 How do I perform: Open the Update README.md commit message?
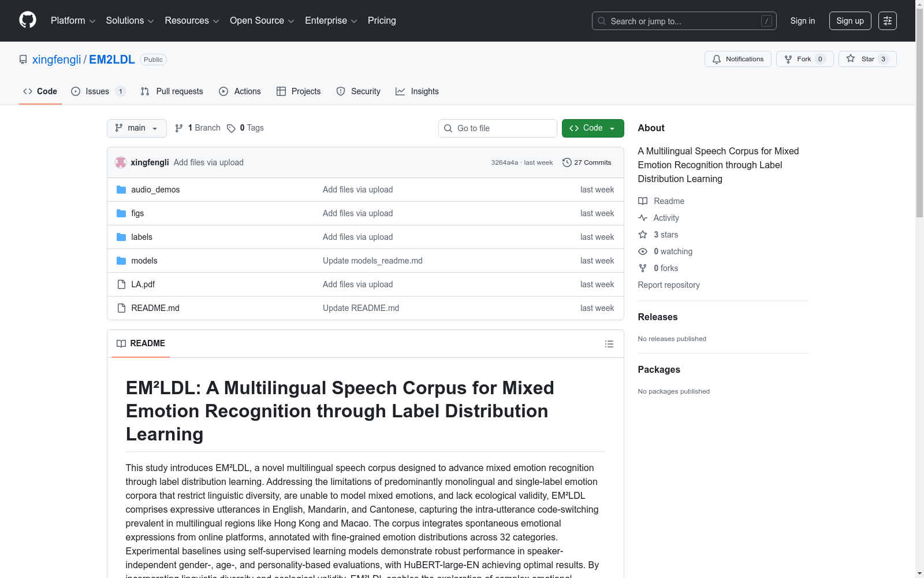tap(361, 308)
